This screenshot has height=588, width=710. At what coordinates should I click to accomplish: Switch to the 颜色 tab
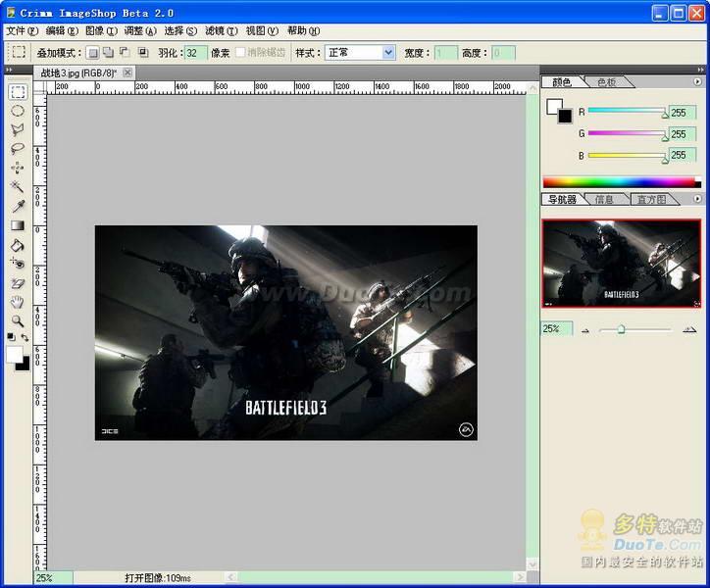click(x=562, y=82)
